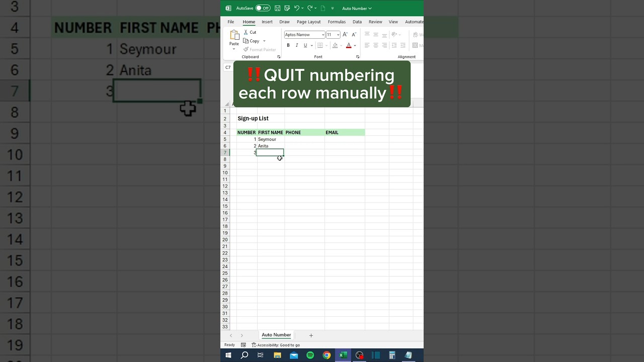Open Spotify from the taskbar
The height and width of the screenshot is (362, 644).
click(x=310, y=355)
